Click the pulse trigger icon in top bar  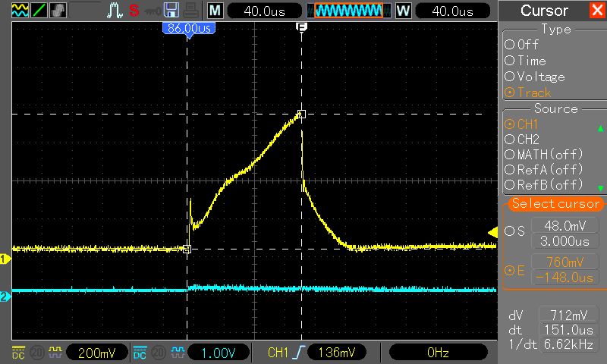(x=114, y=11)
